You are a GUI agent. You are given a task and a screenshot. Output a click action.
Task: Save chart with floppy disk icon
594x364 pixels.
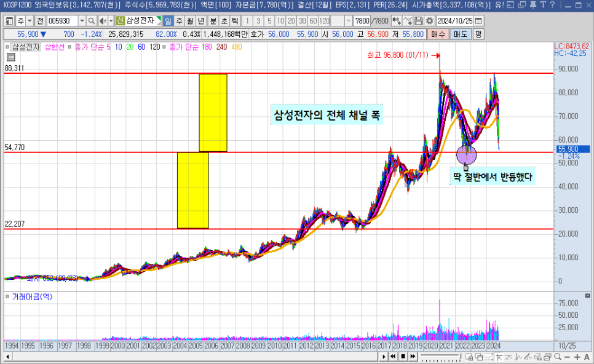[x=418, y=21]
